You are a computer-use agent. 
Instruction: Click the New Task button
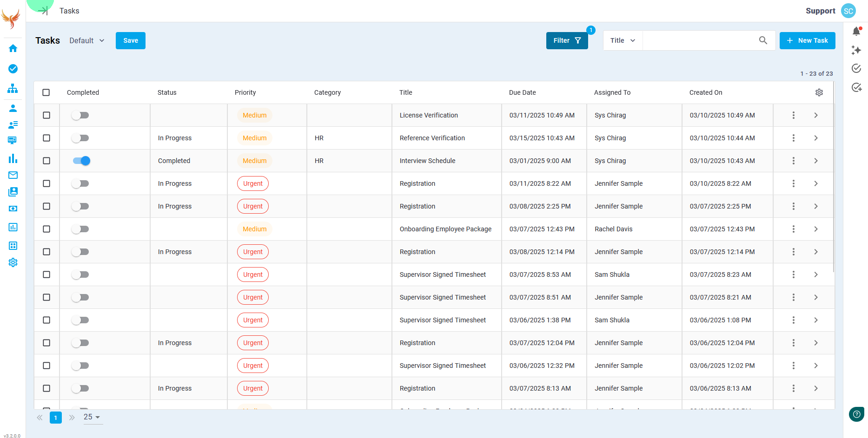point(807,40)
